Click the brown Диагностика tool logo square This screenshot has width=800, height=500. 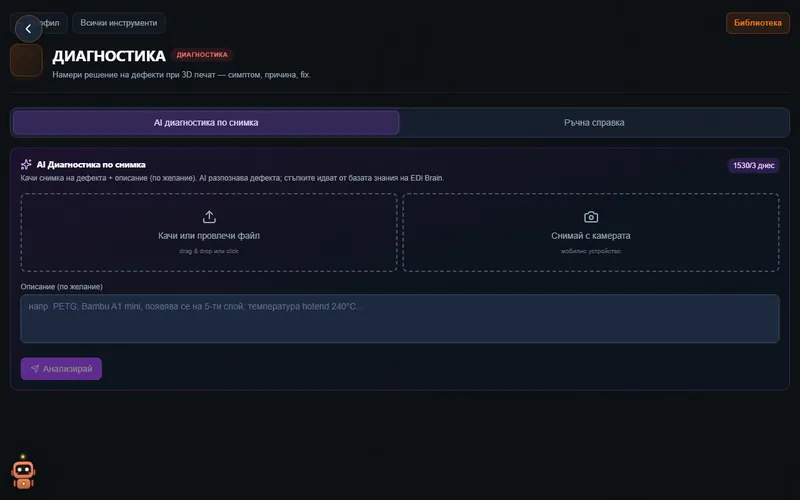[27, 60]
